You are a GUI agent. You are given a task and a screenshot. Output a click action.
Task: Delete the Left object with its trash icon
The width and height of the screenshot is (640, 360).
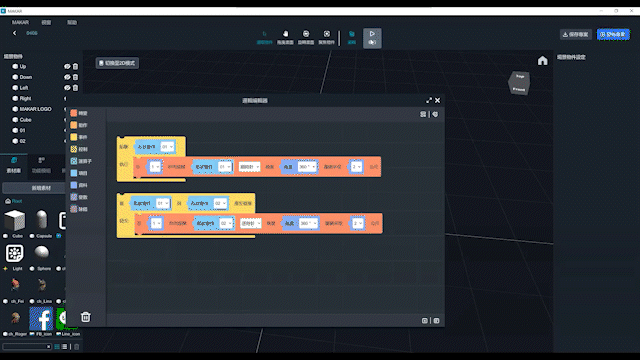click(75, 88)
